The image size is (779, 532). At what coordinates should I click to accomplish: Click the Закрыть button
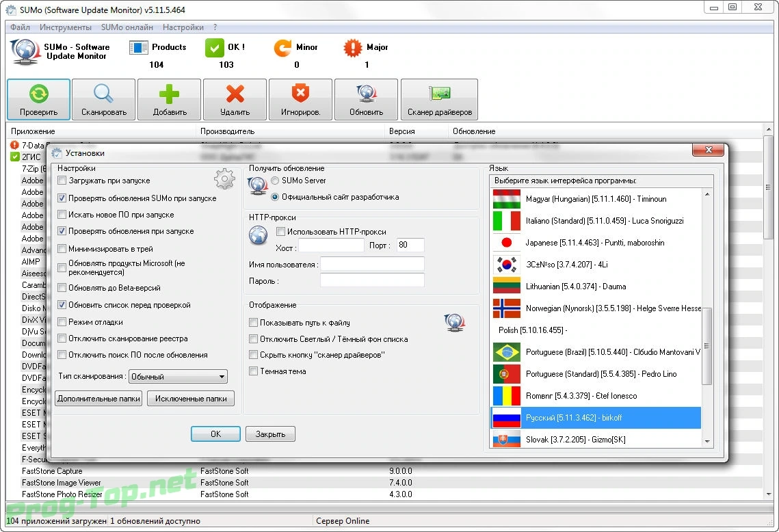pyautogui.click(x=270, y=434)
